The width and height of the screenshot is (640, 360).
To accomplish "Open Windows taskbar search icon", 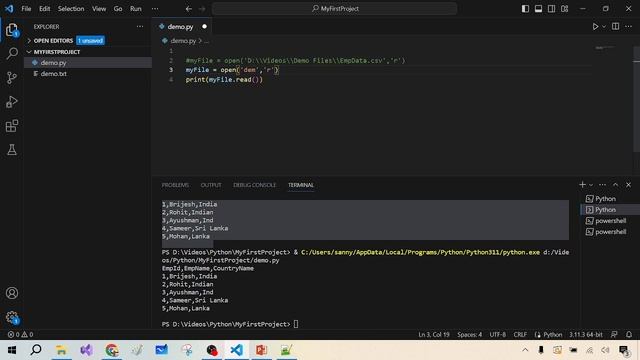I will click(x=36, y=350).
